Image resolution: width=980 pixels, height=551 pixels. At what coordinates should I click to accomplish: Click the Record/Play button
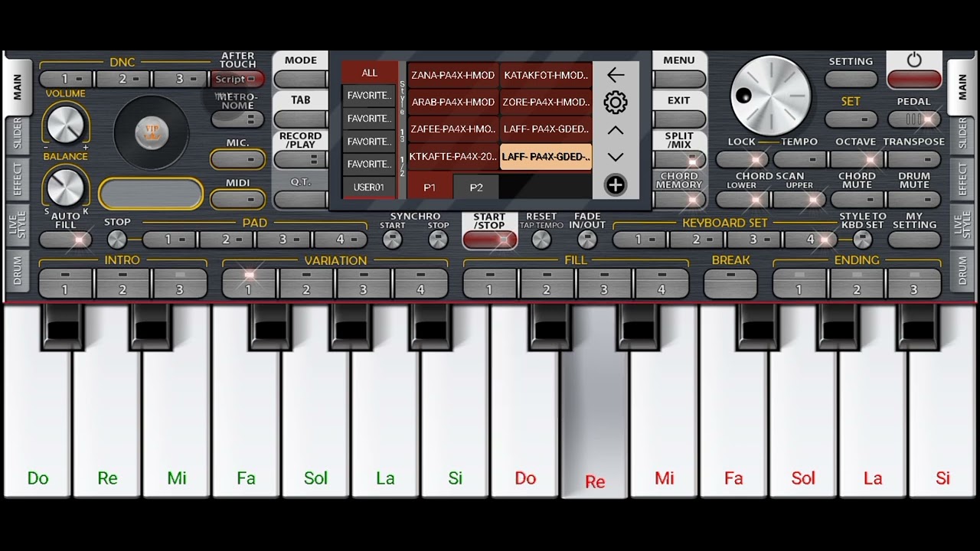click(300, 159)
